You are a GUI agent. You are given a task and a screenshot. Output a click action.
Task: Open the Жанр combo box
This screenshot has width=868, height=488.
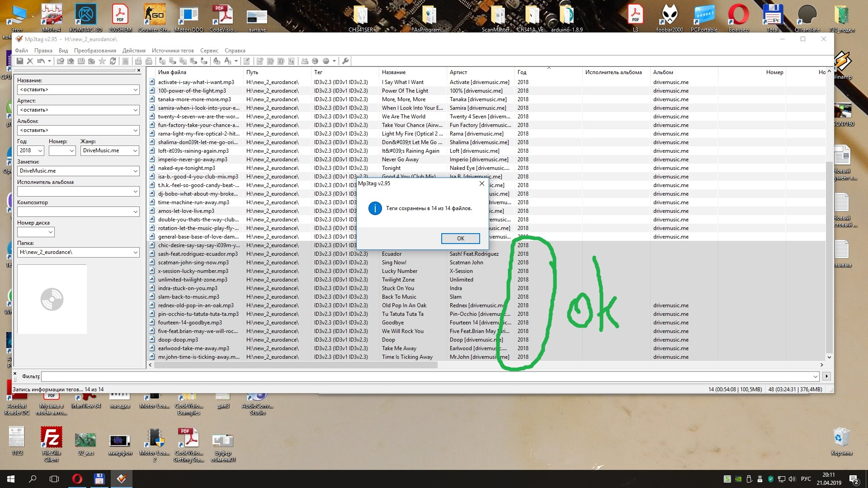point(135,151)
